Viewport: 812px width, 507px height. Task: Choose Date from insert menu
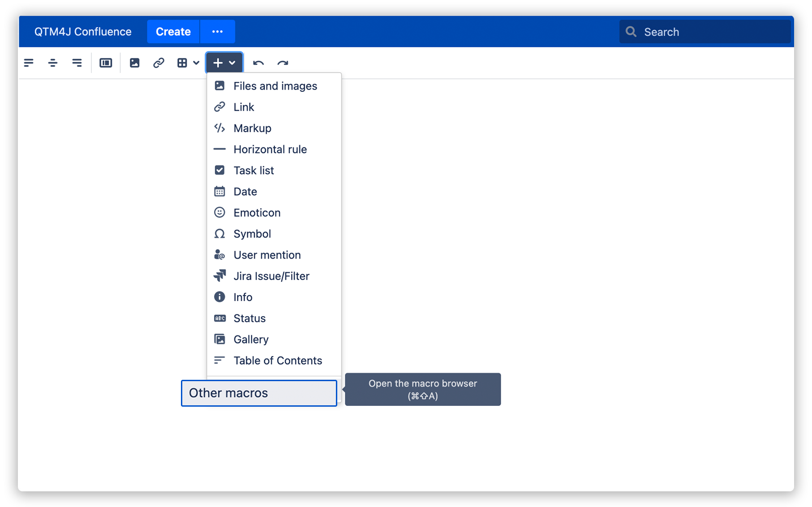click(274, 192)
